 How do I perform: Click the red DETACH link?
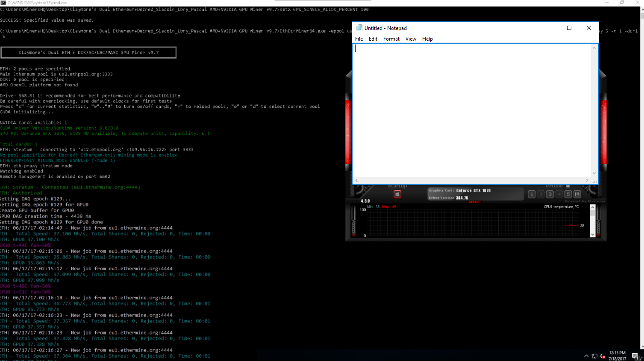[x=474, y=202]
